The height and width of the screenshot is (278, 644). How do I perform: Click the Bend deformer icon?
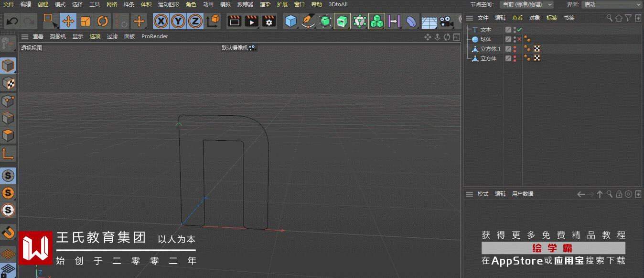tap(411, 21)
